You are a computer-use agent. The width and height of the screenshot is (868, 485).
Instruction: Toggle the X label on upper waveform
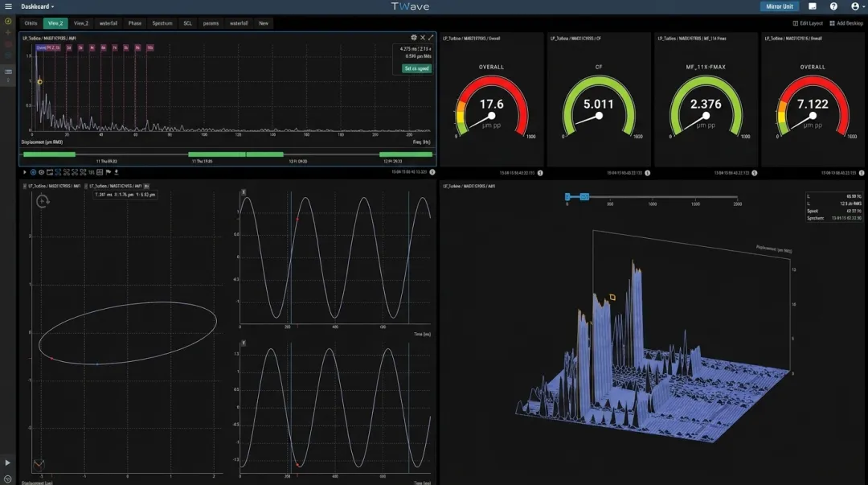[244, 192]
